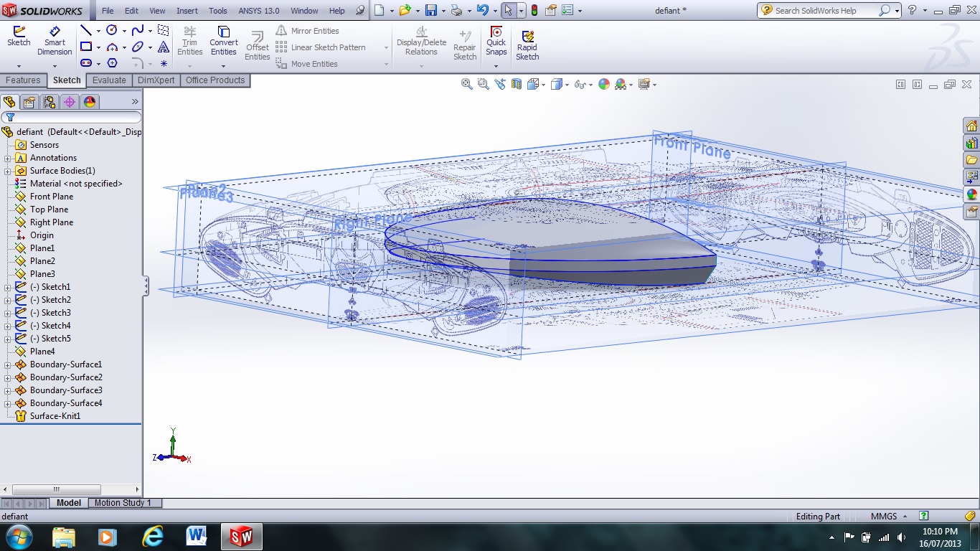Screen dimensions: 980x551
Task: Expand the Sketch1 tree node
Action: point(8,287)
